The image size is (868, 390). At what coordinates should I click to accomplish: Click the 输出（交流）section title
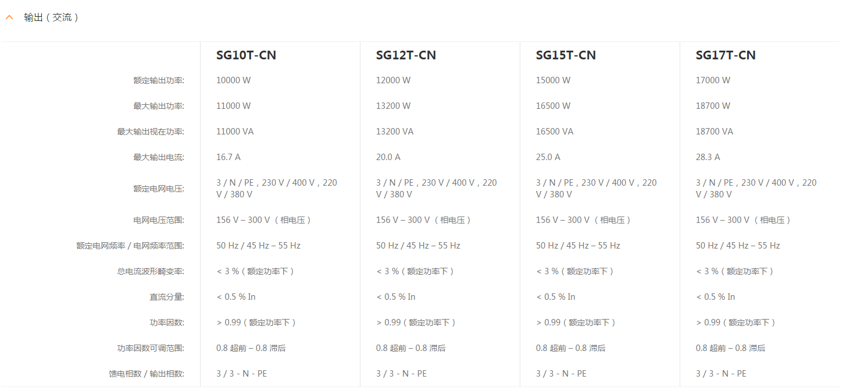pyautogui.click(x=51, y=17)
